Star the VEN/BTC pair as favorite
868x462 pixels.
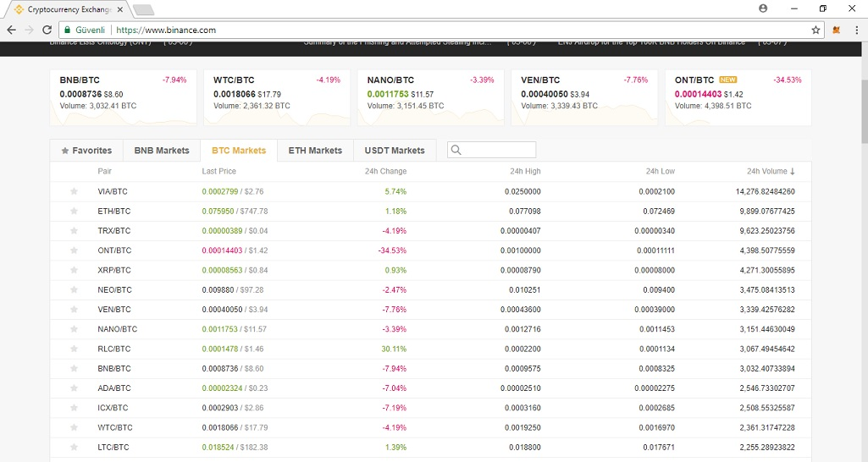pyautogui.click(x=74, y=310)
